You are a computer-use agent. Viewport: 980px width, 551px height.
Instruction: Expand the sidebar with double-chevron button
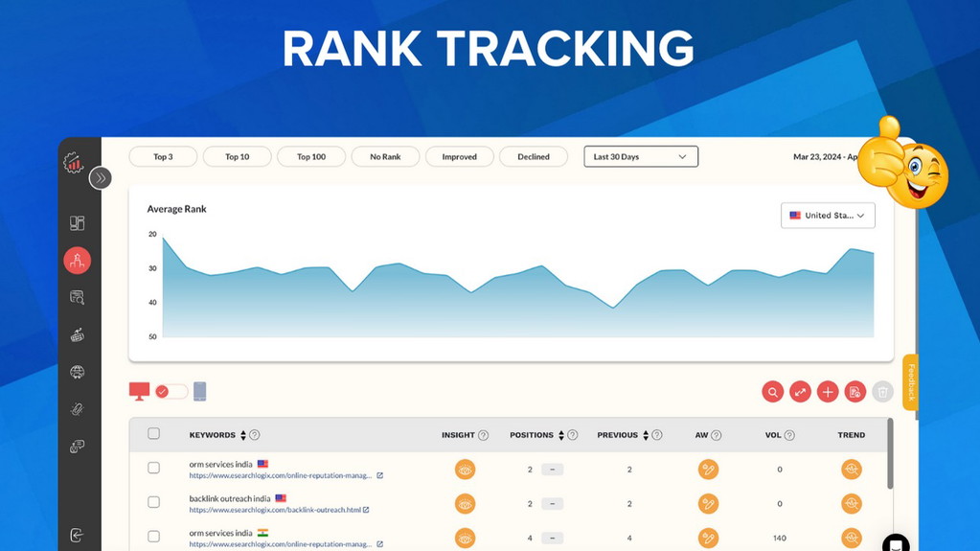point(101,177)
